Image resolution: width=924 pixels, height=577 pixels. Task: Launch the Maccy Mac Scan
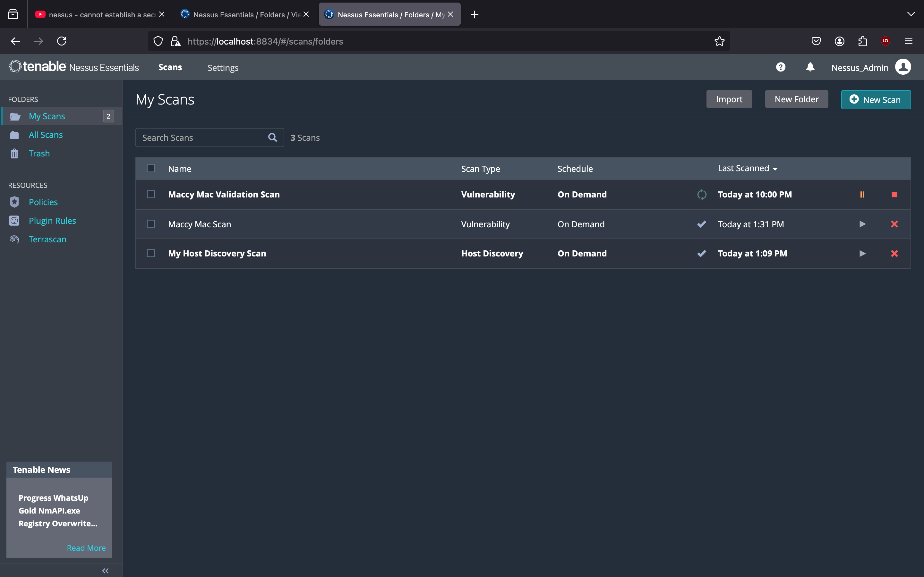click(x=862, y=224)
